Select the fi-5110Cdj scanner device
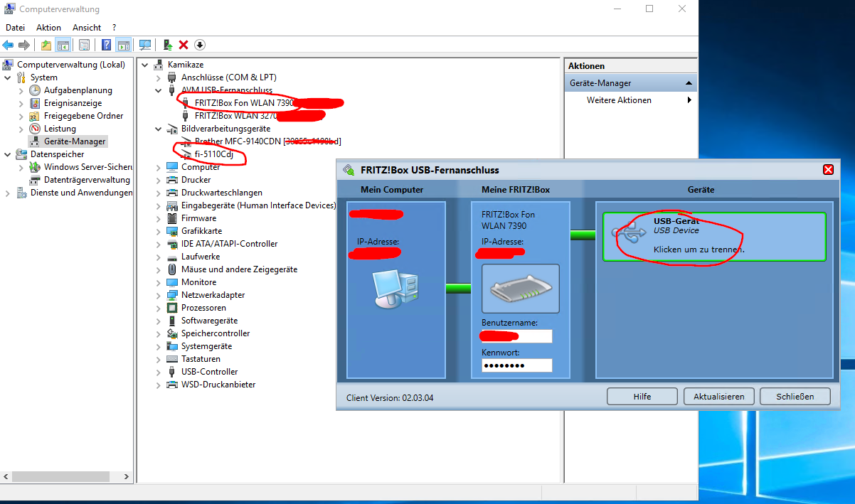This screenshot has height=504, width=855. pyautogui.click(x=213, y=154)
